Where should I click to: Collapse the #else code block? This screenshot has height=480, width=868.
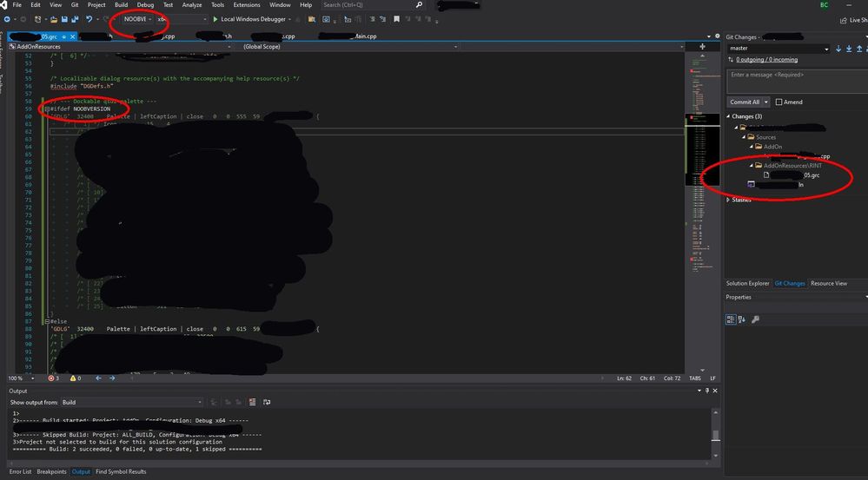pos(47,321)
